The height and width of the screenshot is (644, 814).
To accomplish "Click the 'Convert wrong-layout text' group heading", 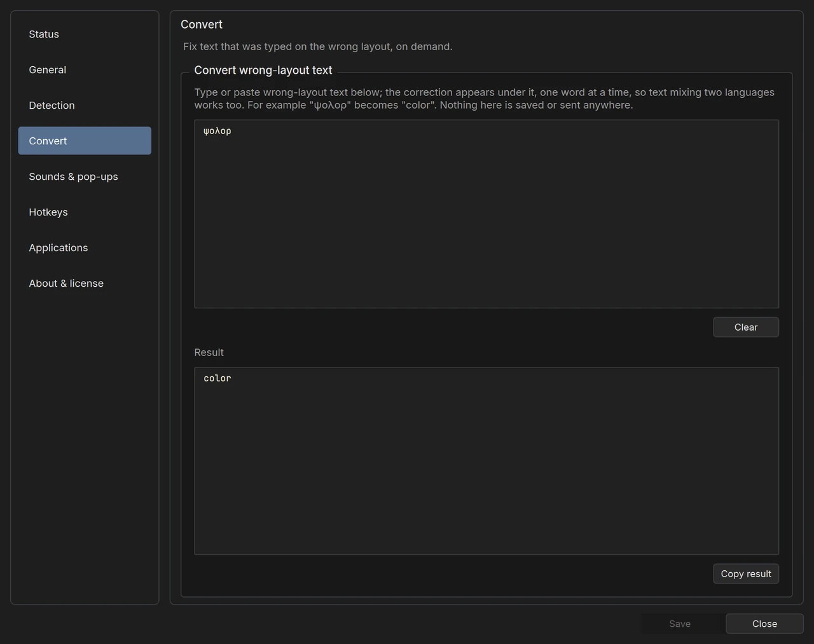I will (x=263, y=71).
